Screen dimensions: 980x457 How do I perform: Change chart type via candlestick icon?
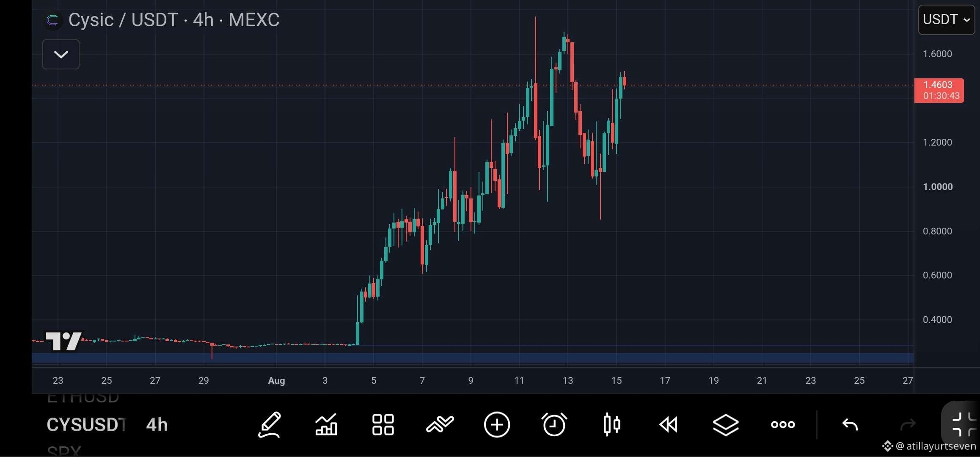[x=611, y=424]
